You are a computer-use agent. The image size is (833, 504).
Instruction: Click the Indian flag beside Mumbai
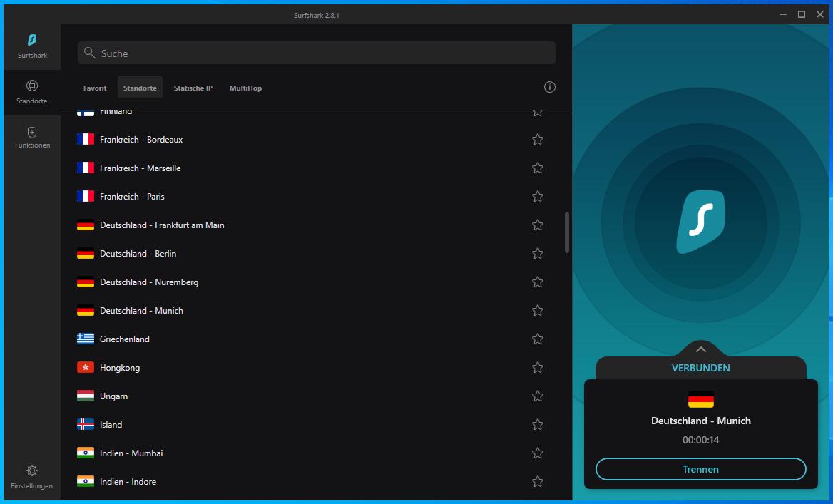pos(86,453)
